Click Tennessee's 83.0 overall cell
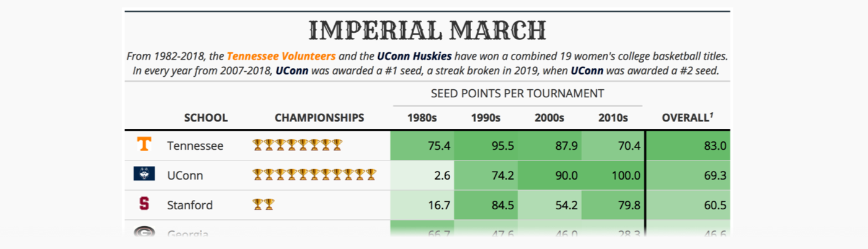The image size is (868, 249). pos(714,146)
